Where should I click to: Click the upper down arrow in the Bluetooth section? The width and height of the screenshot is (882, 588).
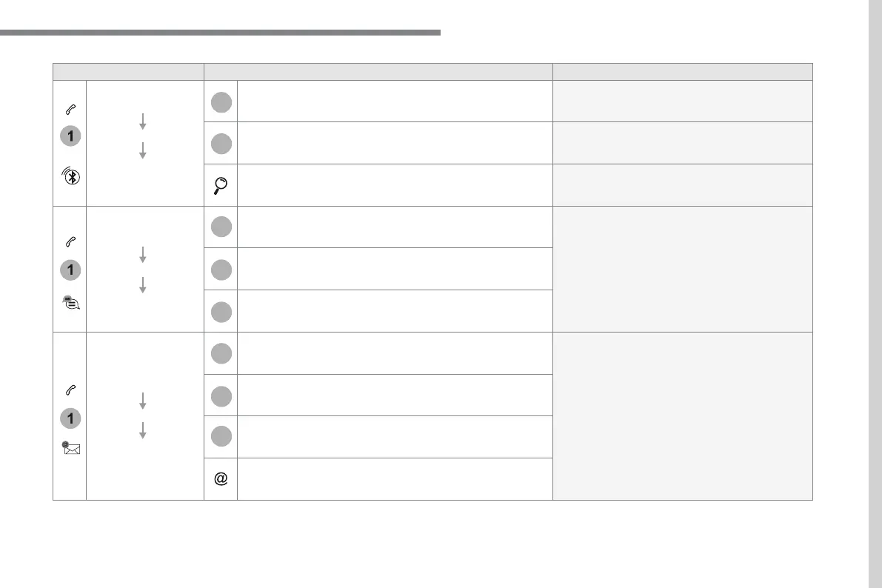click(x=143, y=121)
